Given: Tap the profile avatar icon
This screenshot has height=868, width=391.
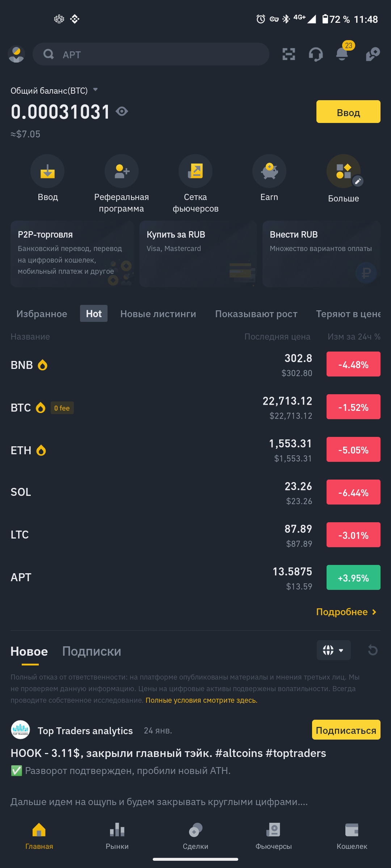Looking at the screenshot, I should [x=16, y=54].
